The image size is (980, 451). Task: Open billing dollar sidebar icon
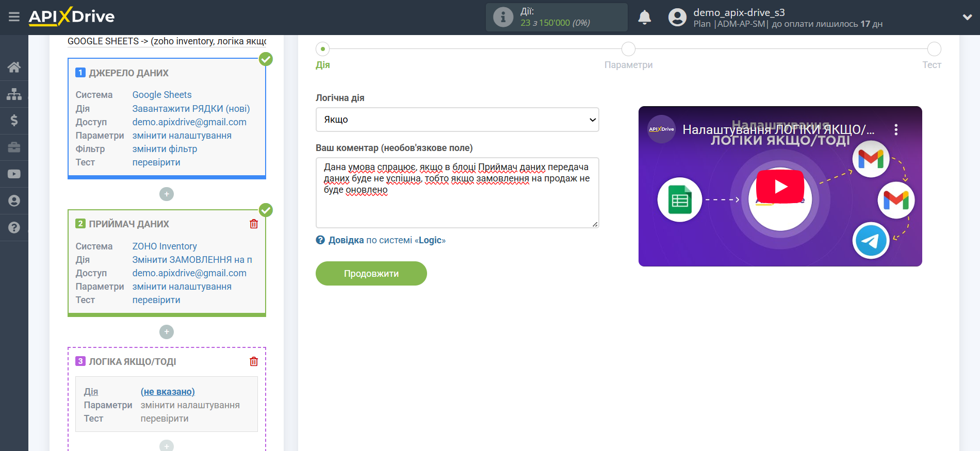tap(14, 121)
